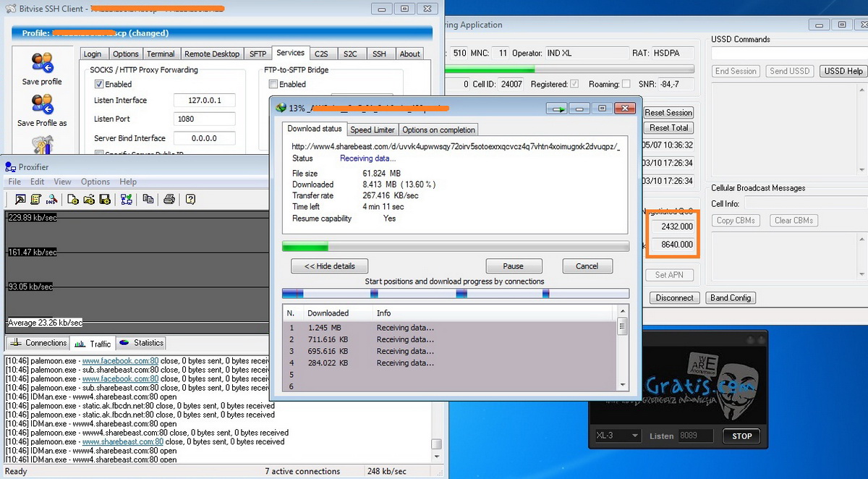Open Proxifier File menu
Viewport: 868px width, 479px height.
coord(14,182)
